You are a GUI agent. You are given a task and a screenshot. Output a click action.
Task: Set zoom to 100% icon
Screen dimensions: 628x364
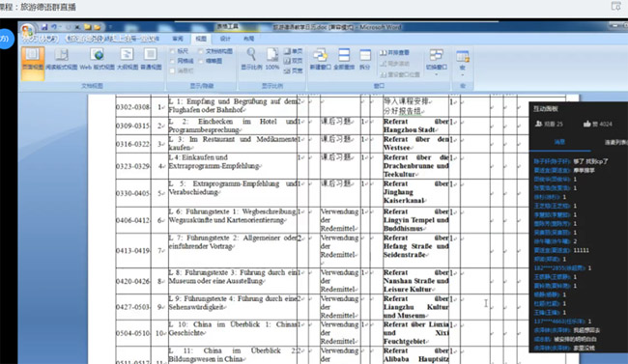click(x=271, y=59)
